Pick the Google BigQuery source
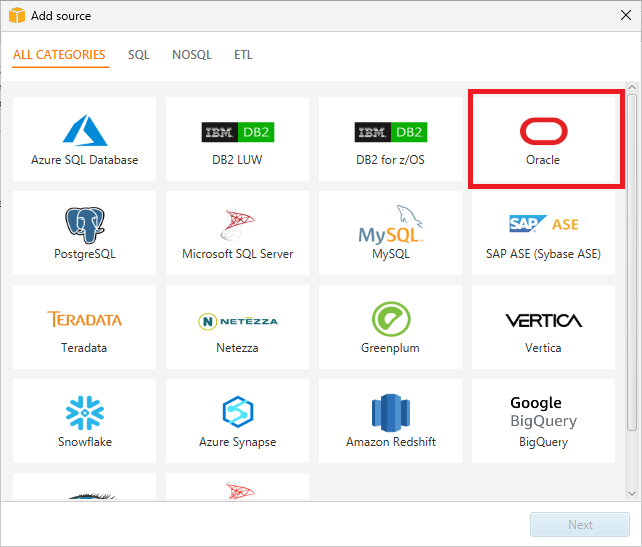 tap(544, 420)
